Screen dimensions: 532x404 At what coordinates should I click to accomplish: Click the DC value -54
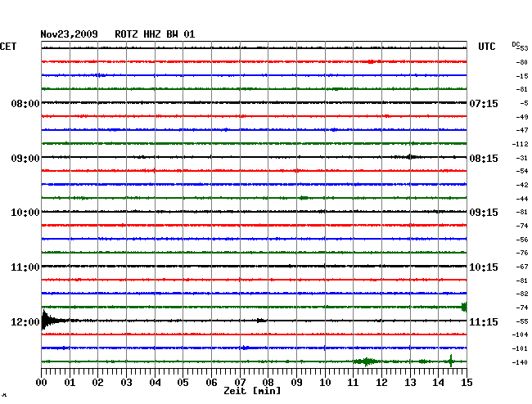click(x=522, y=171)
